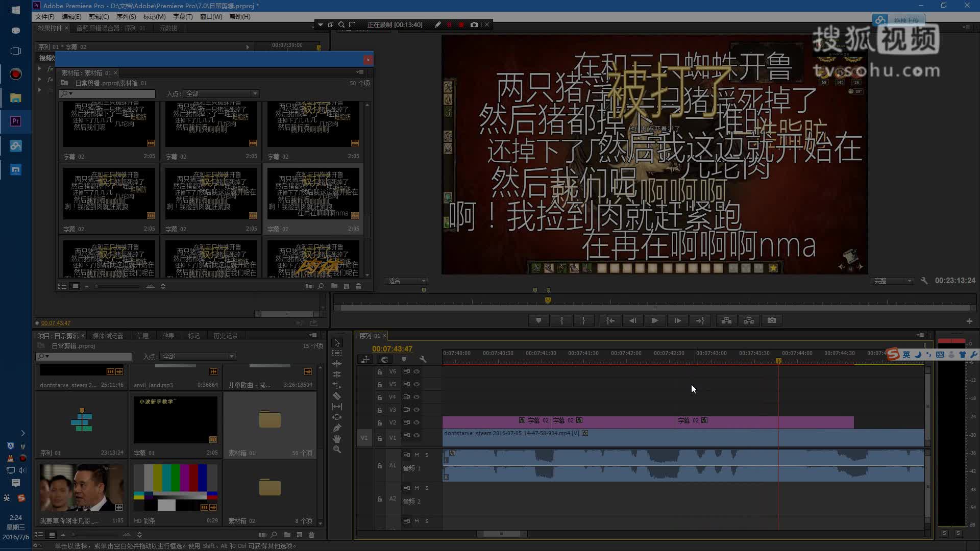The width and height of the screenshot is (980, 551).
Task: Expand first fx row in effect controls
Action: click(40, 68)
